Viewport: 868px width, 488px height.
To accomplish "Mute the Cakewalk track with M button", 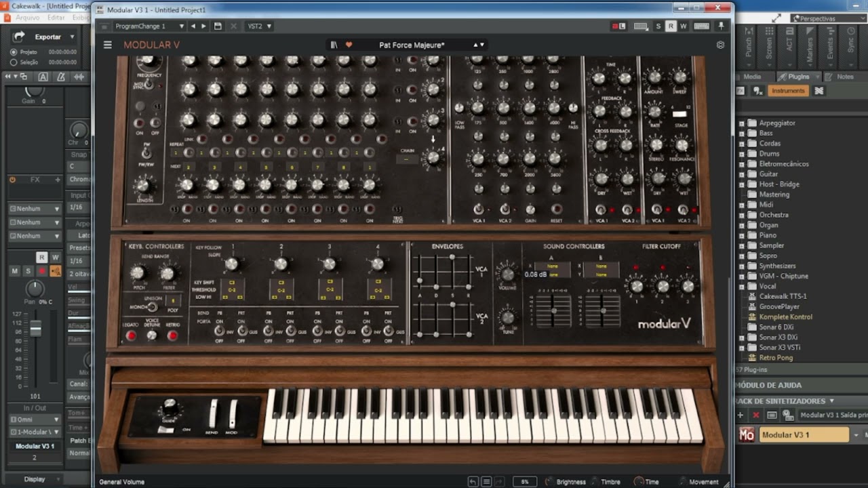I will coord(15,271).
